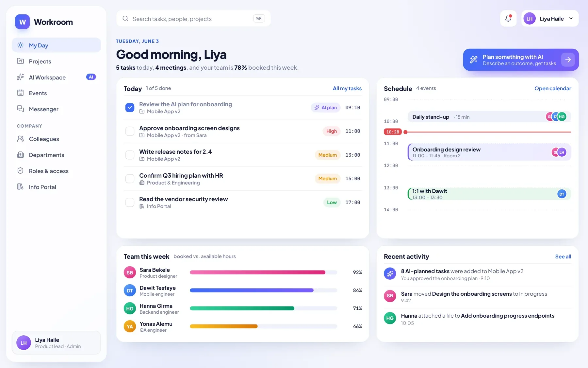Viewport: 588px width, 368px height.
Task: Click Hanna Girma's HG avatar in Team list
Action: (130, 308)
